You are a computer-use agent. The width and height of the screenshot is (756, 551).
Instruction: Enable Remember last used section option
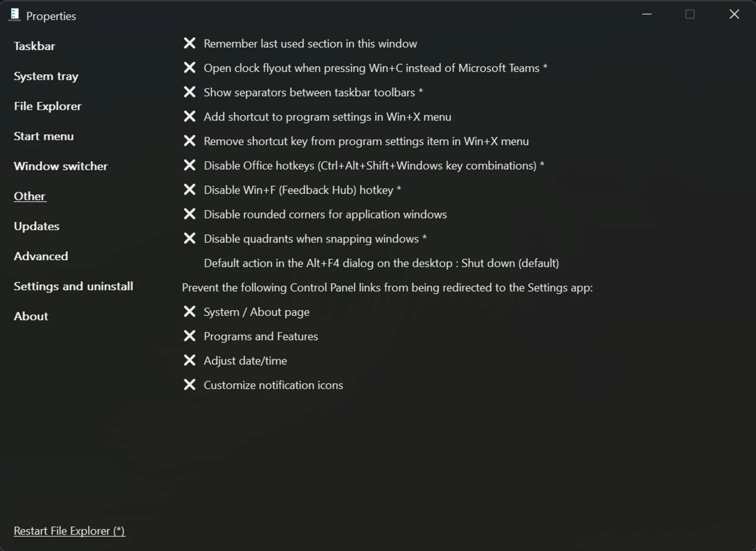click(x=300, y=44)
